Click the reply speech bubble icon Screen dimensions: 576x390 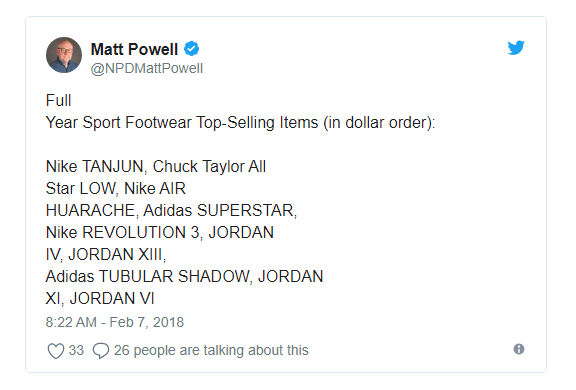click(x=101, y=350)
